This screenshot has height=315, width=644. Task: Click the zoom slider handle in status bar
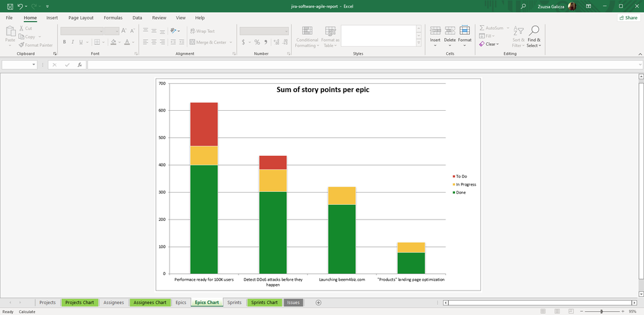pos(601,311)
